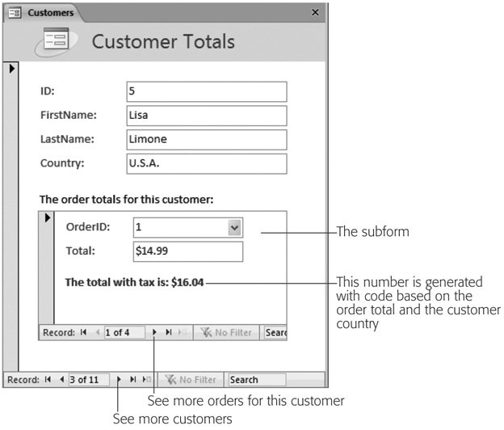Click the OrderID: label in subform

tap(88, 227)
